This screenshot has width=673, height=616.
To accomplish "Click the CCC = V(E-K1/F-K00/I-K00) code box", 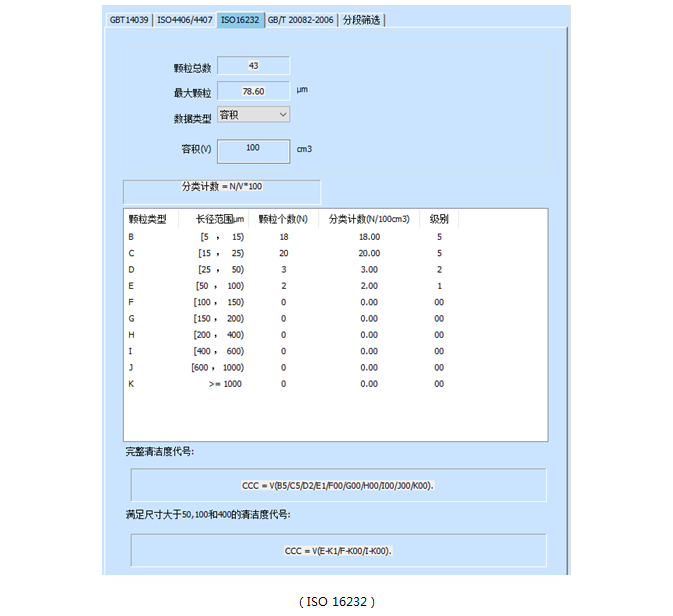I will [338, 550].
